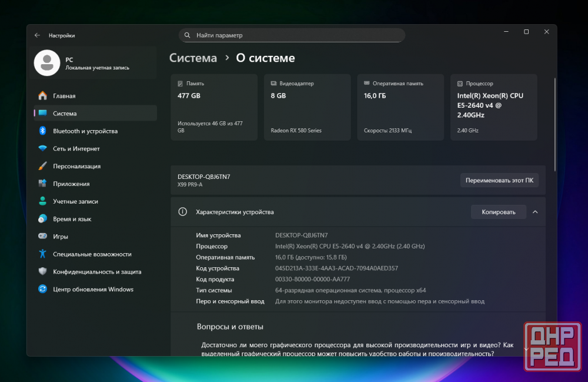This screenshot has height=382, width=588.
Task: Click the 16,0 ГБ (доступно: 15,8 ГБ) value
Action: (311, 257)
